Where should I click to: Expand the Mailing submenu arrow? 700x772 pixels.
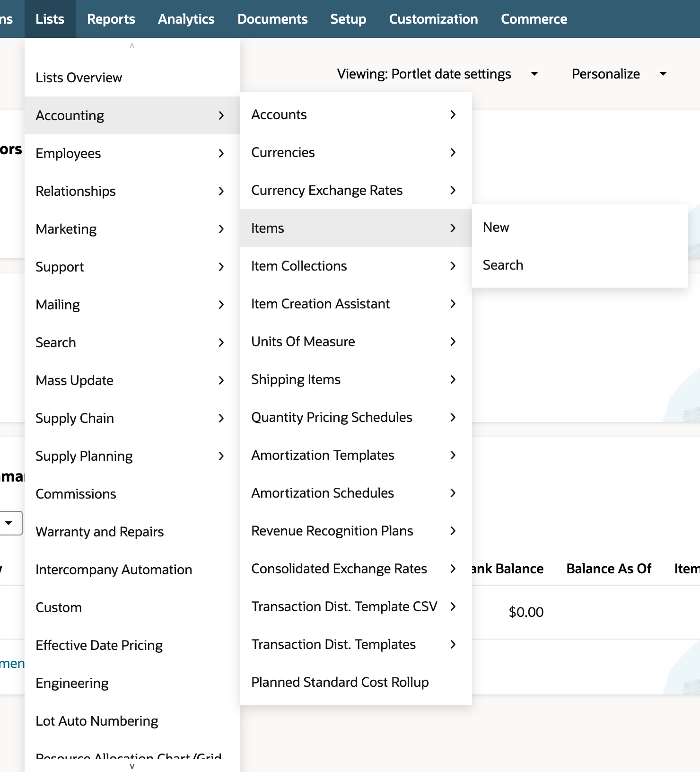pos(221,305)
